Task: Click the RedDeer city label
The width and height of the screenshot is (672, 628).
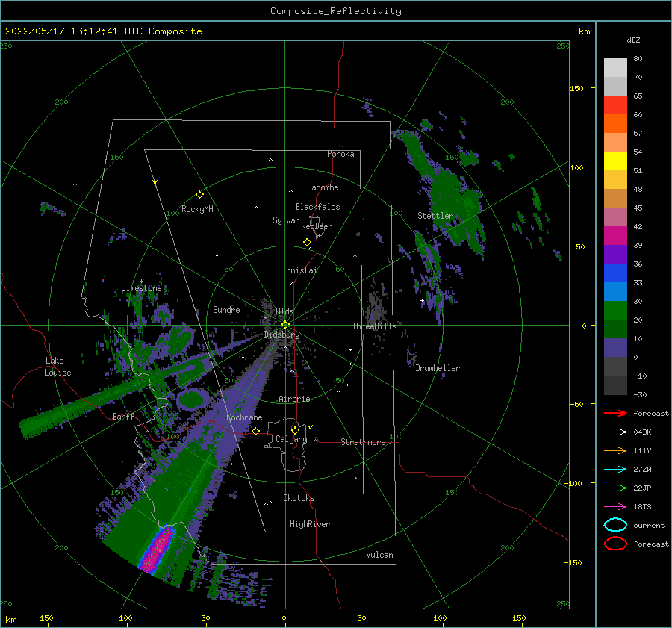Action: (317, 226)
